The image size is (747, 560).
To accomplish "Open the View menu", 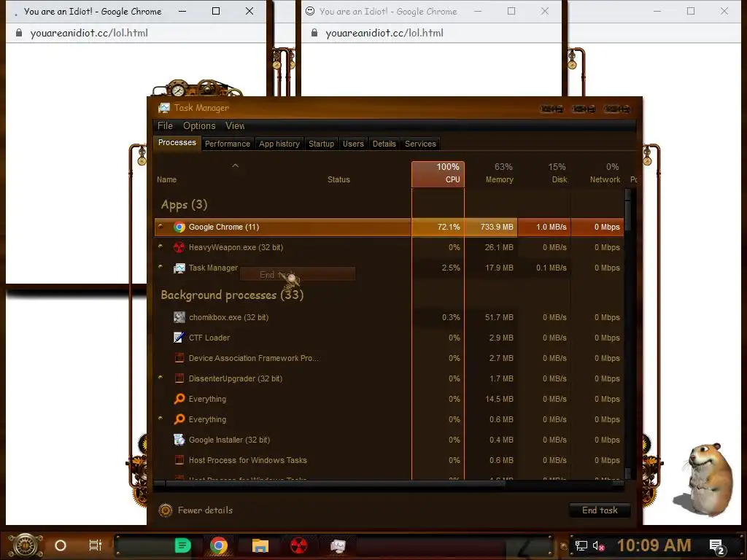I will coord(235,125).
